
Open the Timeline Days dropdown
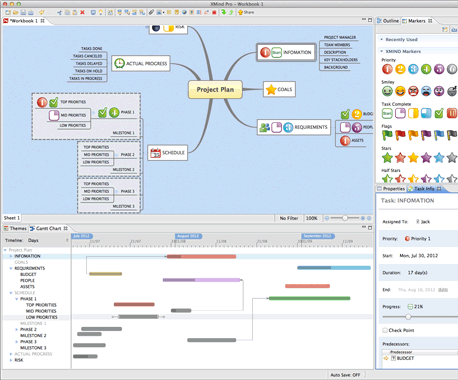click(x=67, y=240)
